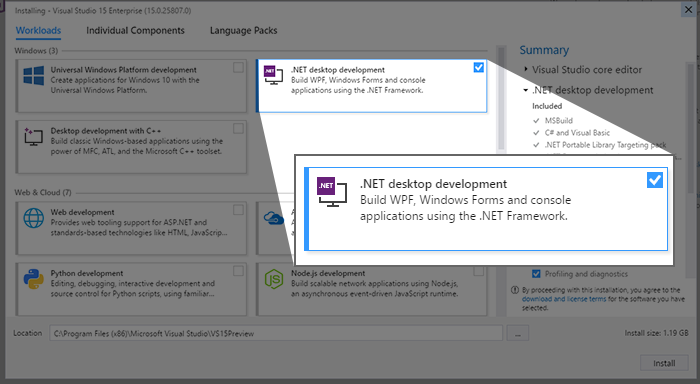Click the info icon beside the license agreement

click(515, 290)
